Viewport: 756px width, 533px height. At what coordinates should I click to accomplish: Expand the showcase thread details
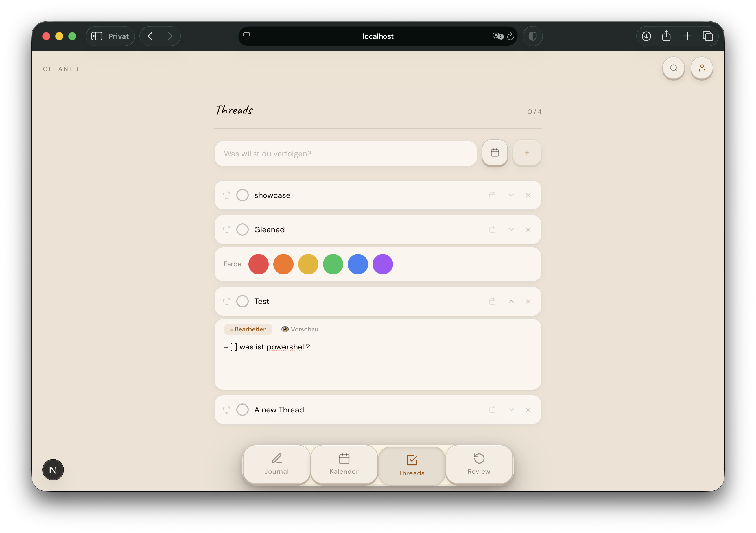(511, 195)
